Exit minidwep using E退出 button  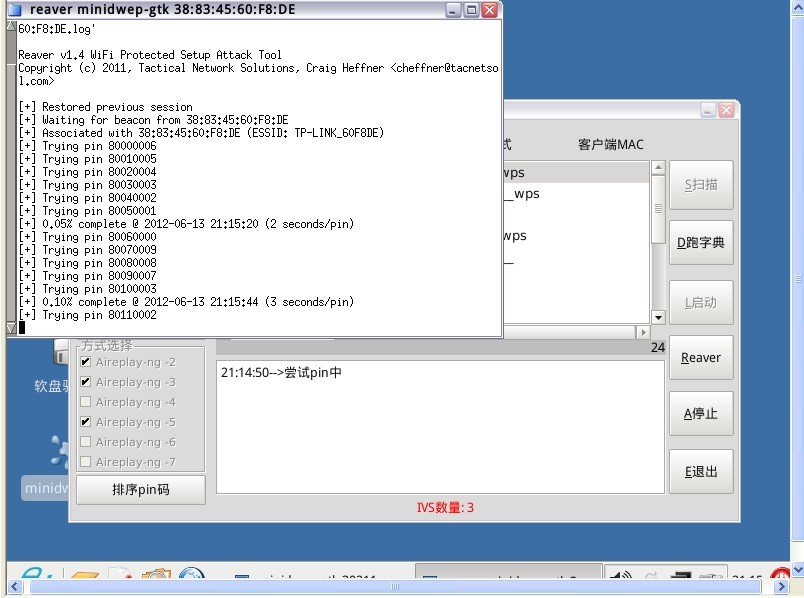pos(701,471)
